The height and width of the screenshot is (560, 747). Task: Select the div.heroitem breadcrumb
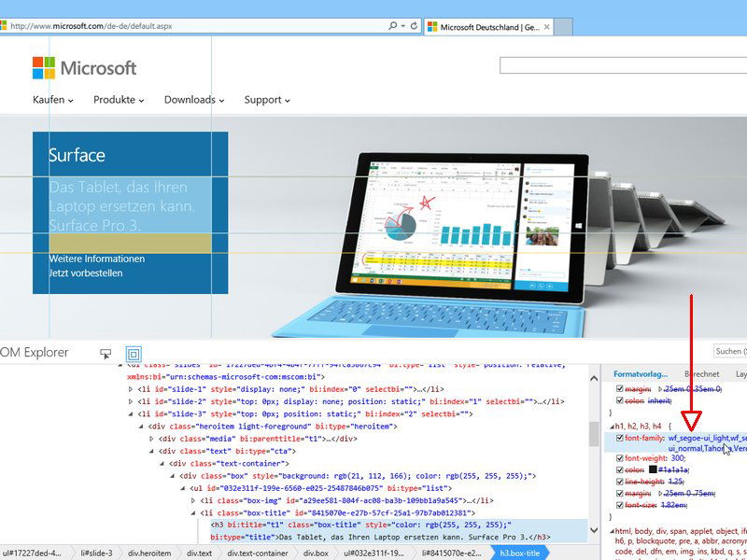(149, 553)
